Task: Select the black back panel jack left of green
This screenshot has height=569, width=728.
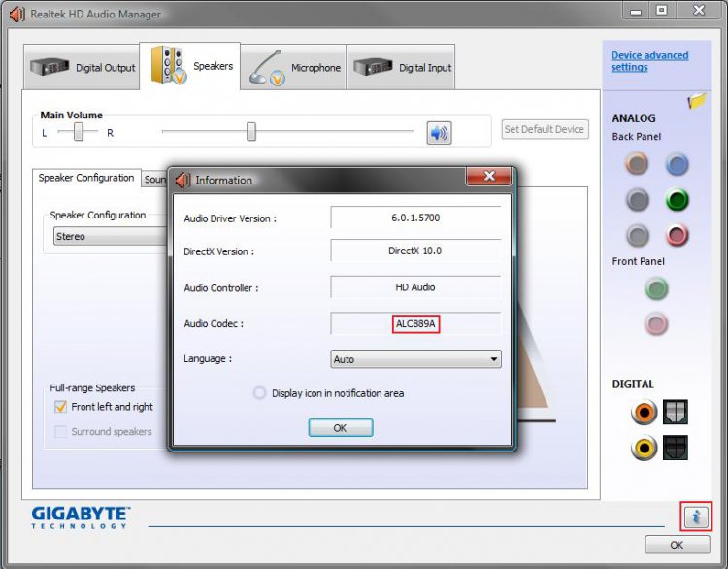Action: pos(638,200)
